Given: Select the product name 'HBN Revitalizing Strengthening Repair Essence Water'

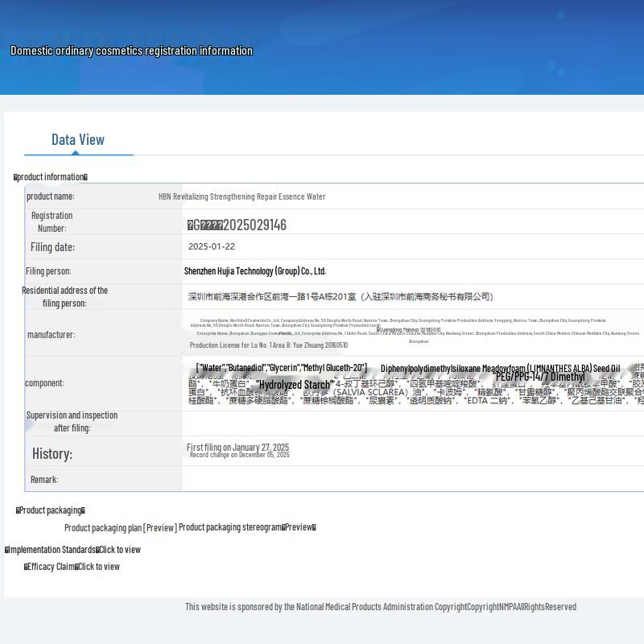Looking at the screenshot, I should coord(242,196).
